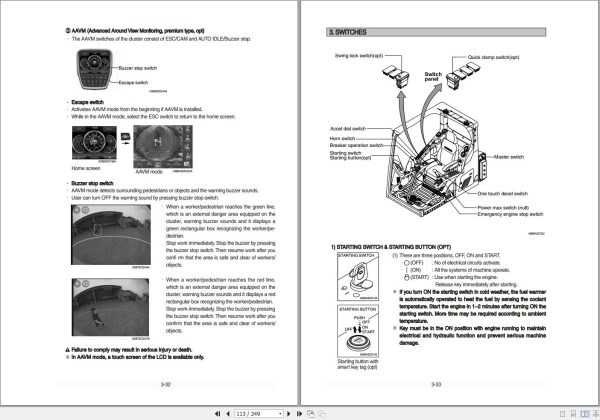Click the Switch panel label
600x420 pixels.
(x=433, y=77)
